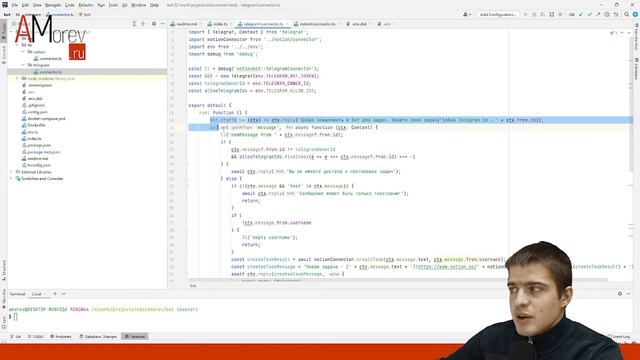640x360 pixels.
Task: Open tsconfig.json in project tree
Action: [x=36, y=165]
